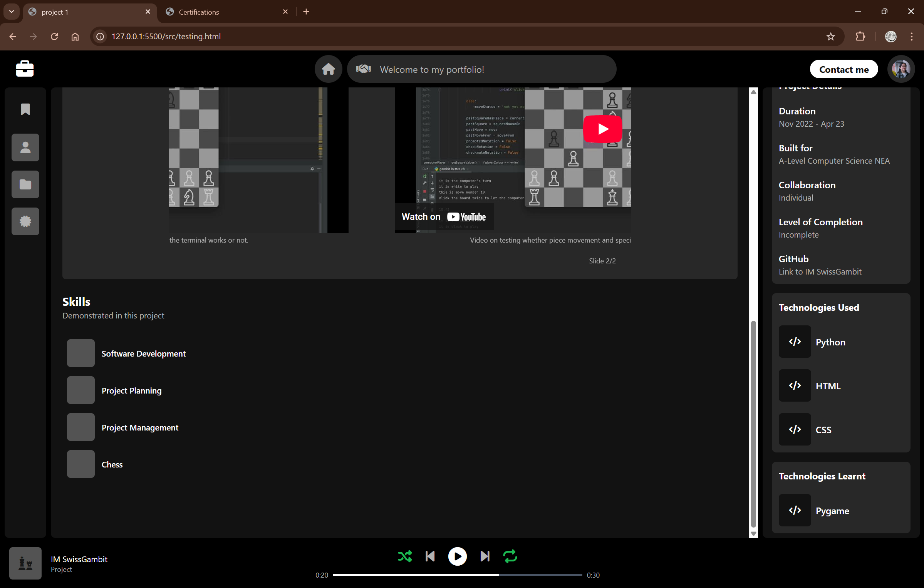Open the Chrome three-dot menu
This screenshot has width=924, height=588.
[x=911, y=37]
